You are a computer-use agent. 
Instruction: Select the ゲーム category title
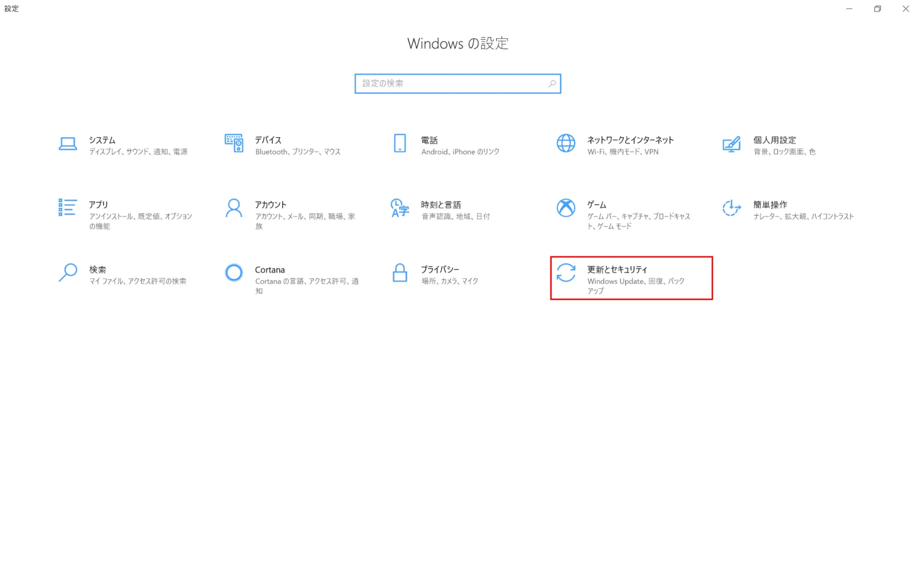click(x=597, y=205)
